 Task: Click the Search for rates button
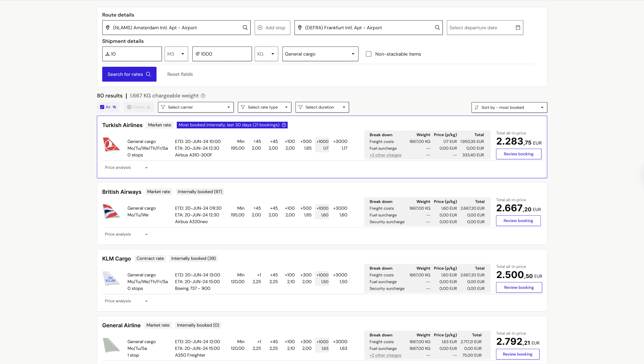[129, 74]
